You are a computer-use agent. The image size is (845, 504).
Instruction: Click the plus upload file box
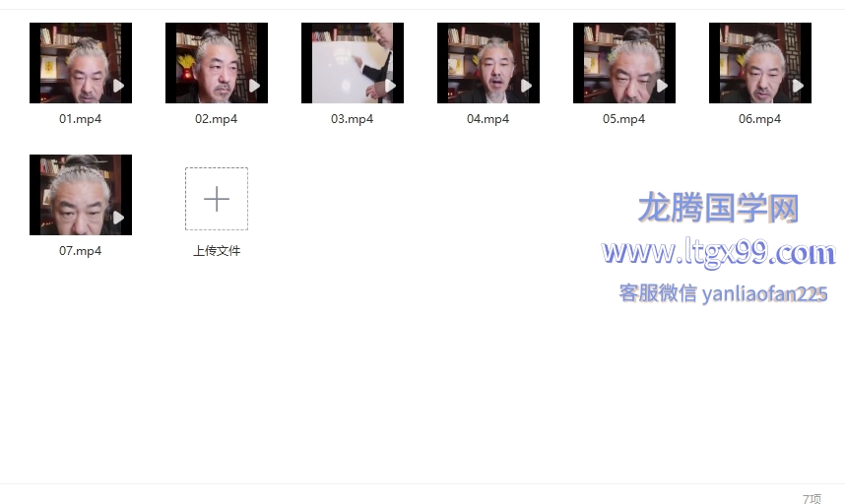[x=217, y=199]
